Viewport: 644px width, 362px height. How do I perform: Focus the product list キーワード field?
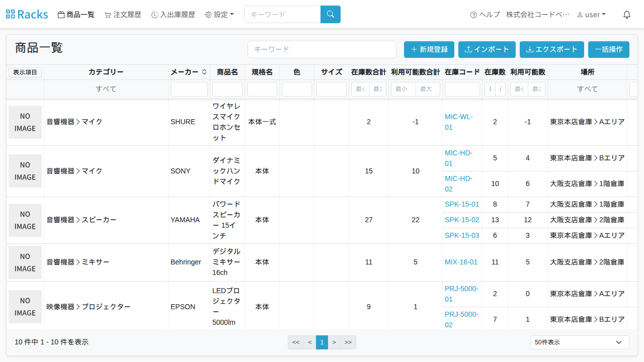pyautogui.click(x=322, y=49)
